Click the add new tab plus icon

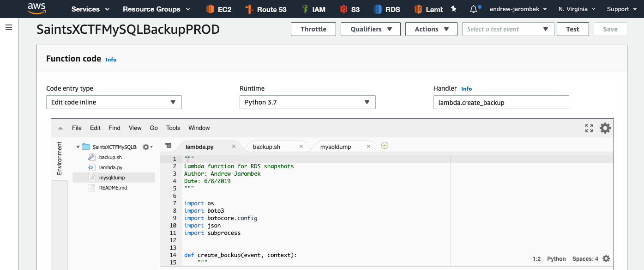point(385,146)
